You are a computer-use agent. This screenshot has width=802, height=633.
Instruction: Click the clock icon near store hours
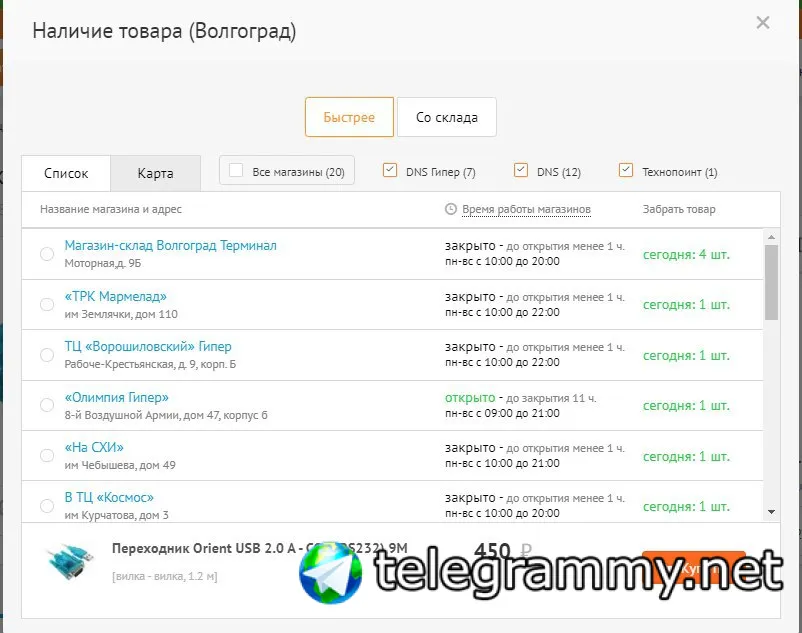coord(451,209)
